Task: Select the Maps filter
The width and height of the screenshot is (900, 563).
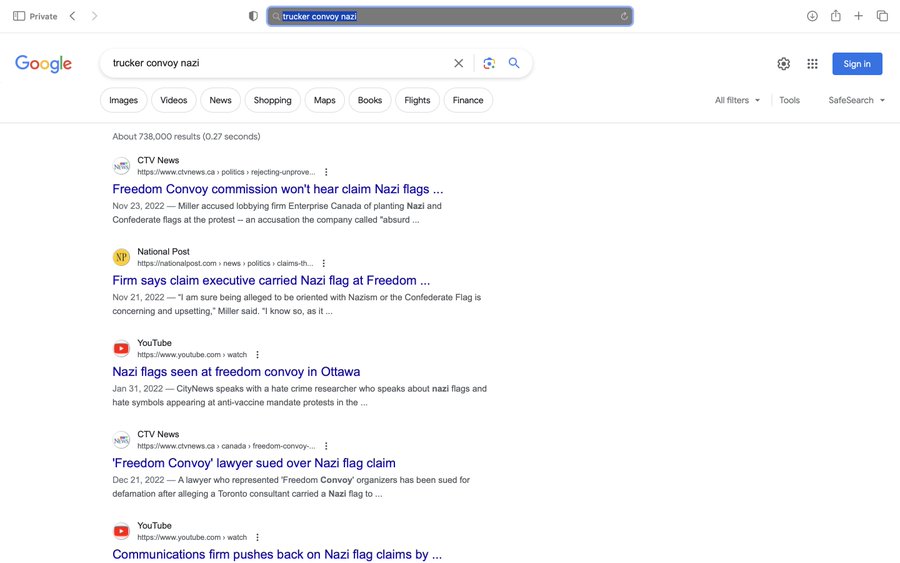Action: [324, 100]
